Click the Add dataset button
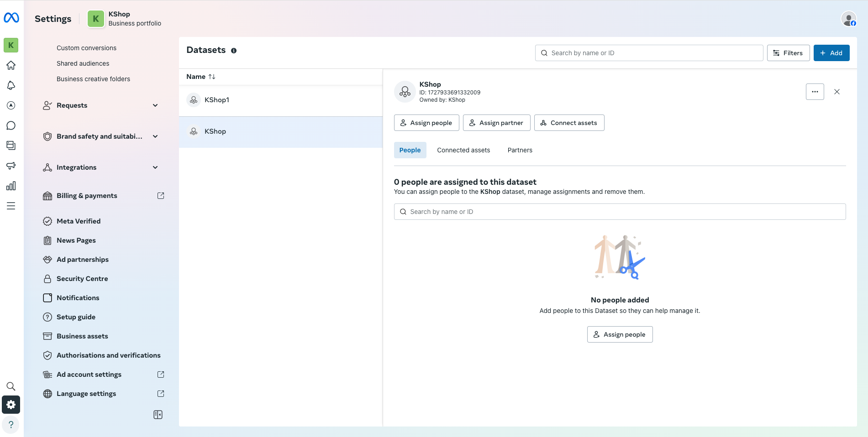The height and width of the screenshot is (437, 868). click(x=831, y=53)
